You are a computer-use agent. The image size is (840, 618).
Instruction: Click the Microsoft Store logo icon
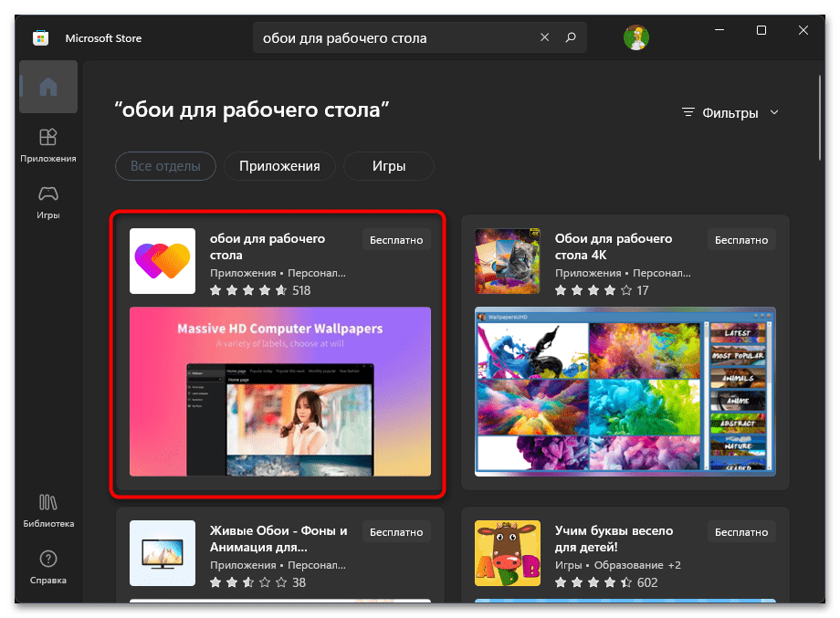(41, 38)
